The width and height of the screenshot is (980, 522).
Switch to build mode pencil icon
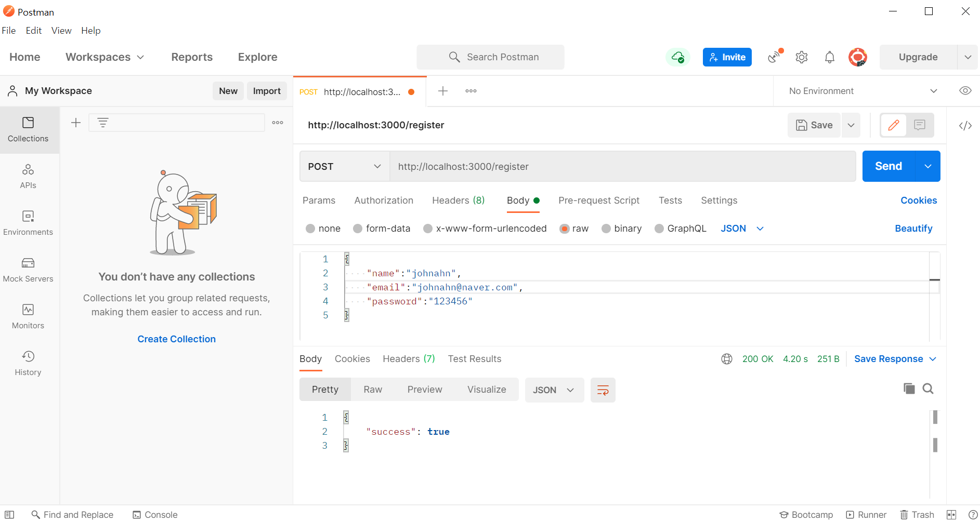click(894, 125)
